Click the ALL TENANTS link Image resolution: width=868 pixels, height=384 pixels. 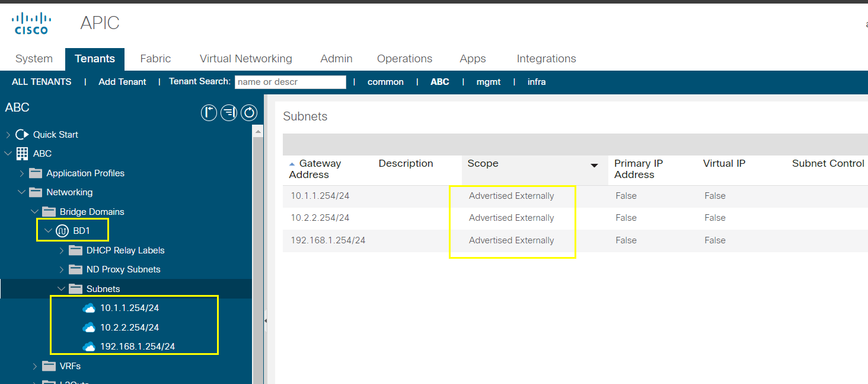point(42,82)
